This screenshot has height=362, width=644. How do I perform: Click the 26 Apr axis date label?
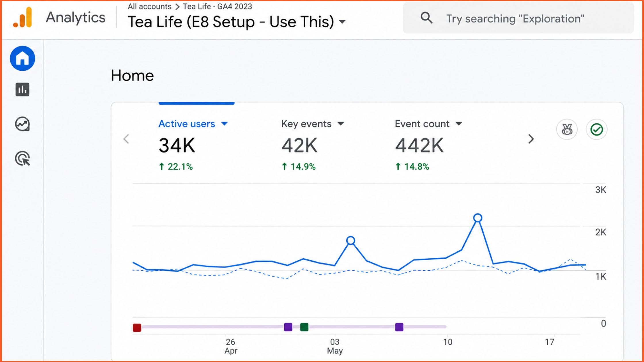tap(231, 346)
